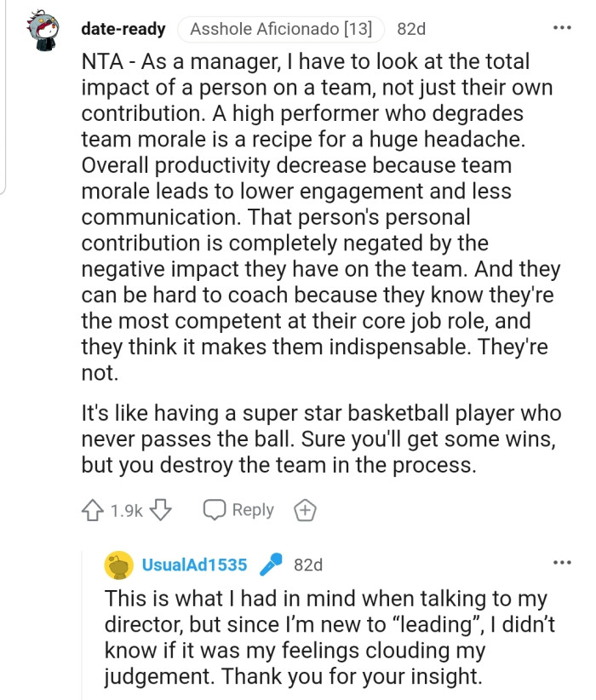This screenshot has width=596, height=700.
Task: Open more options for date-ready's comment
Action: pyautogui.click(x=562, y=28)
